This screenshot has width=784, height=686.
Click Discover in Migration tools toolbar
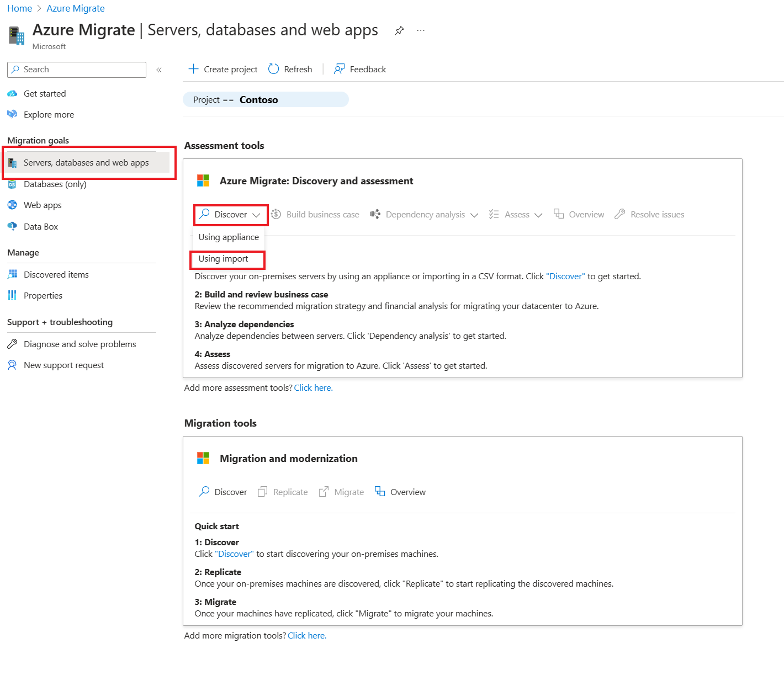[223, 492]
